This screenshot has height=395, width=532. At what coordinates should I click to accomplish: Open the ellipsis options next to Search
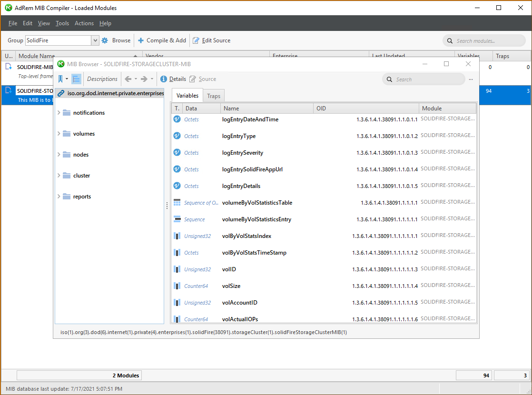click(x=471, y=79)
